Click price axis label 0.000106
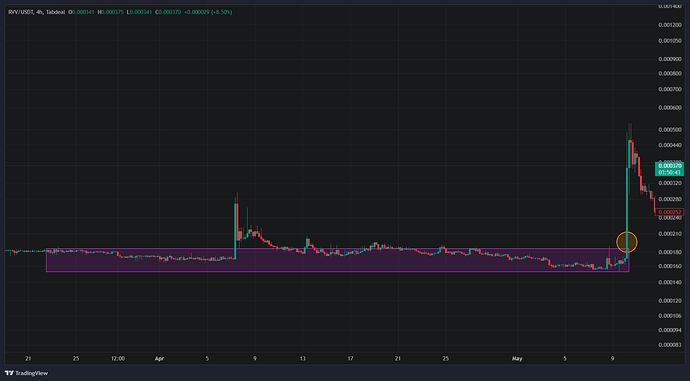 (x=670, y=315)
